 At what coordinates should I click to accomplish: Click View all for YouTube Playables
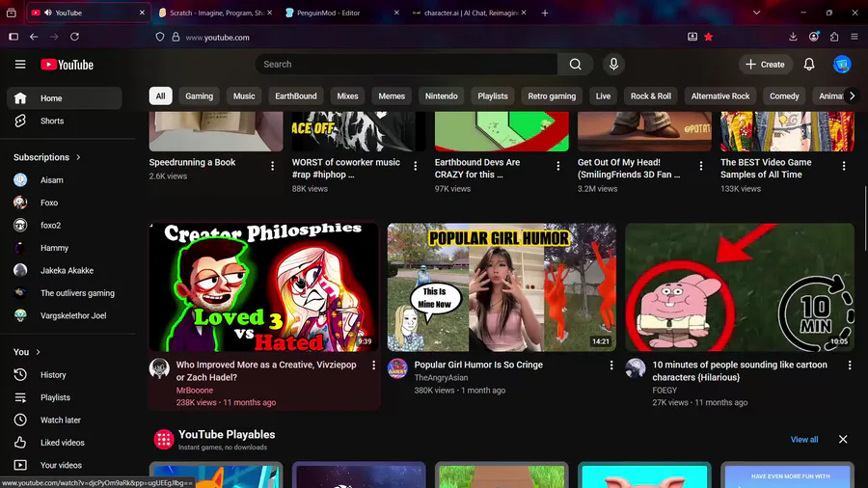(804, 440)
